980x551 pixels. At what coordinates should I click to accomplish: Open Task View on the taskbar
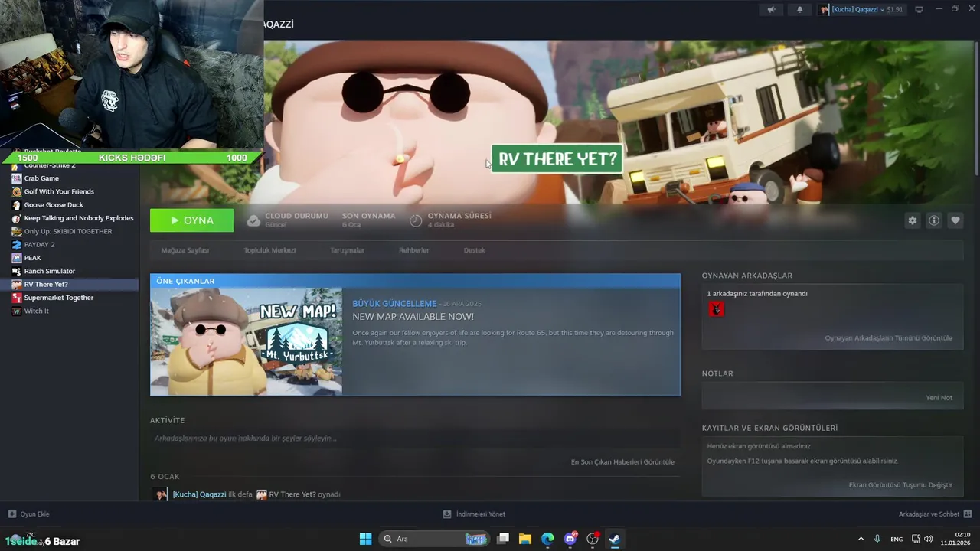[503, 539]
